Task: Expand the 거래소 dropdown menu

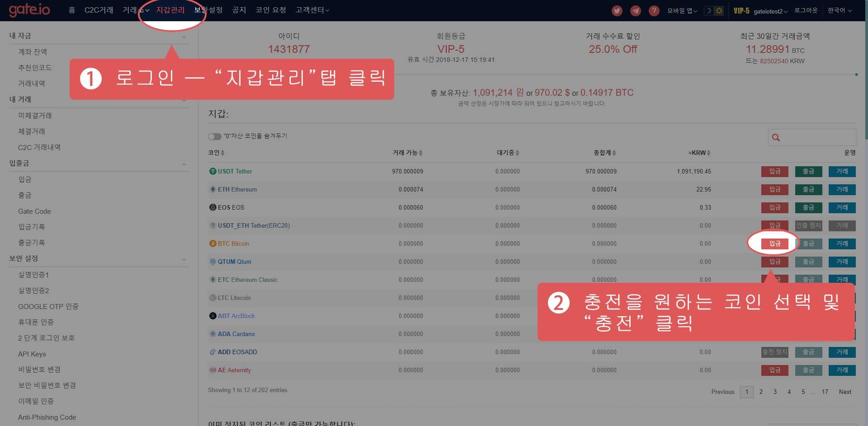Action: click(136, 10)
